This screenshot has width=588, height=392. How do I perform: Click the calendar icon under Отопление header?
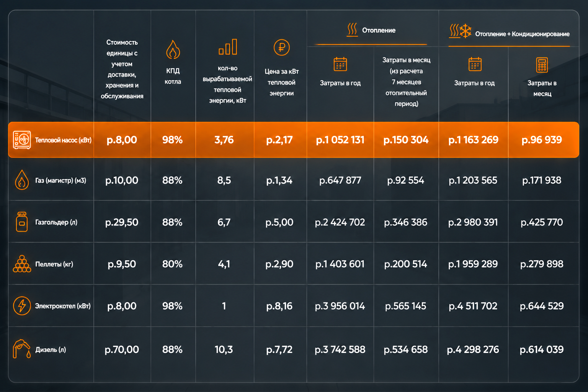(x=340, y=64)
